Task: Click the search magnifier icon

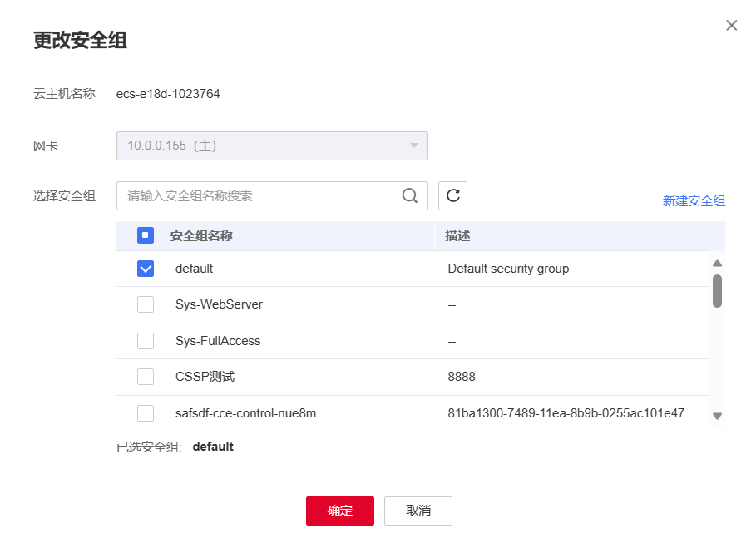Action: (410, 196)
